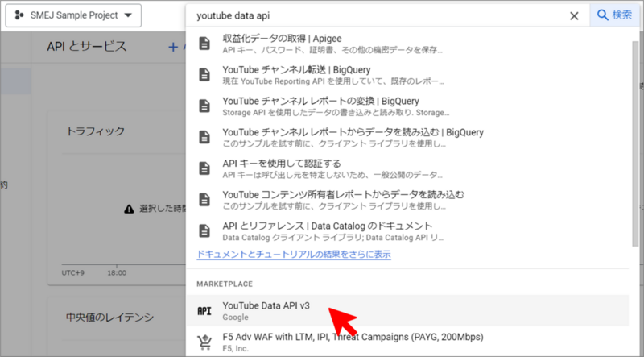Click the 中央値のレイテンシ card title
Screen dimensions: 644x357
click(109, 317)
